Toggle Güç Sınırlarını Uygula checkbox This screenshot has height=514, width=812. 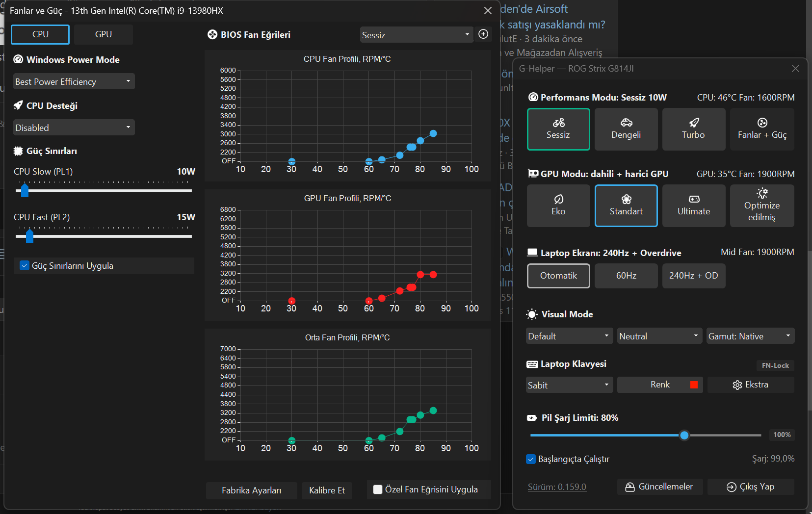pos(24,265)
